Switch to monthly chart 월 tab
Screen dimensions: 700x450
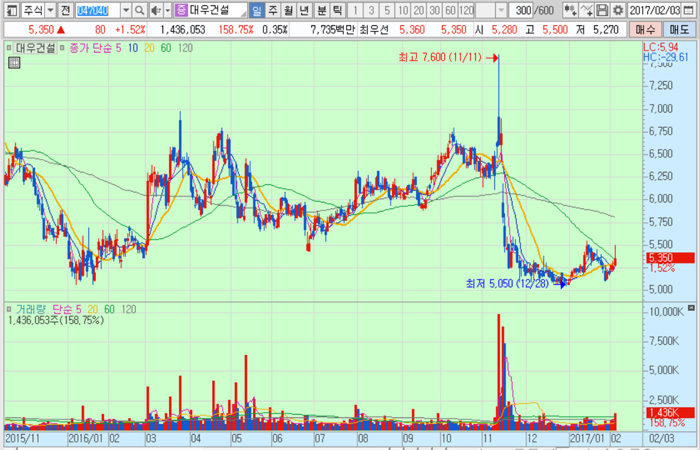click(289, 10)
